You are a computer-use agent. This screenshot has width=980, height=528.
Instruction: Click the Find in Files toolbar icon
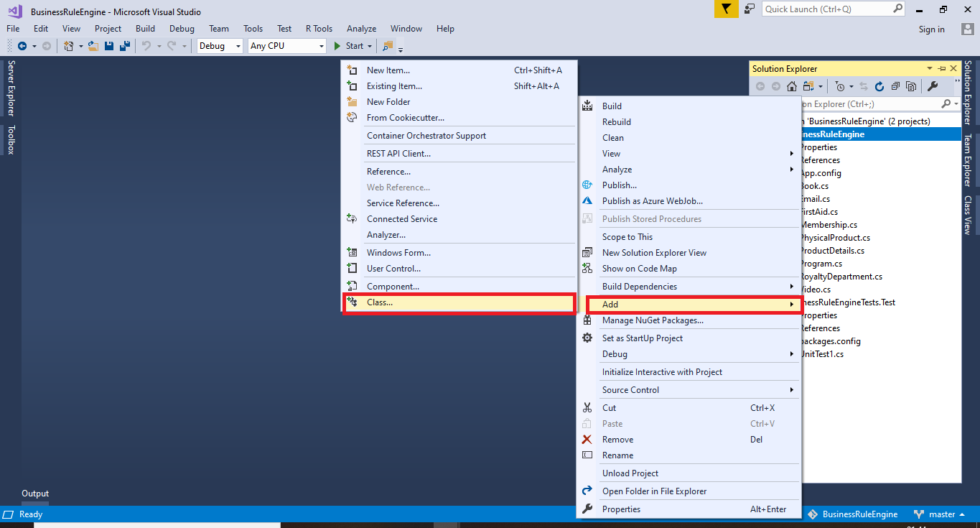pyautogui.click(x=388, y=46)
